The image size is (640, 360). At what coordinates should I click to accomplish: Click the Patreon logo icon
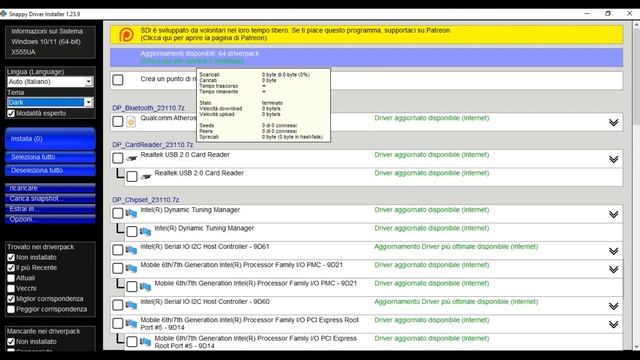click(x=126, y=35)
